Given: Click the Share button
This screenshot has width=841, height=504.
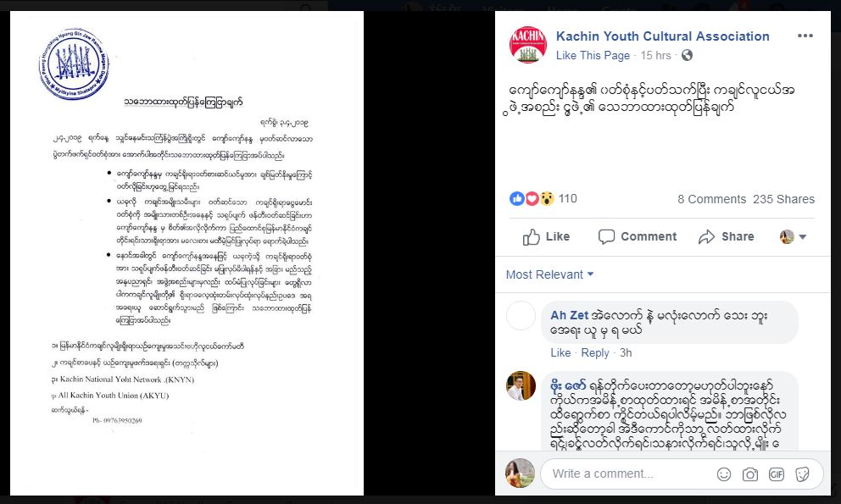Looking at the screenshot, I should point(726,237).
